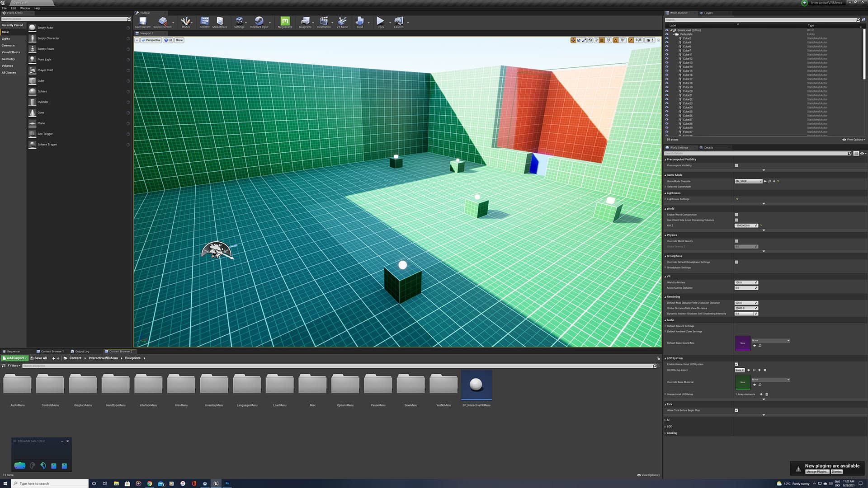Screen dimensions: 868x488
Task: Toggle world/local coordinate system globe icon
Action: tap(590, 40)
